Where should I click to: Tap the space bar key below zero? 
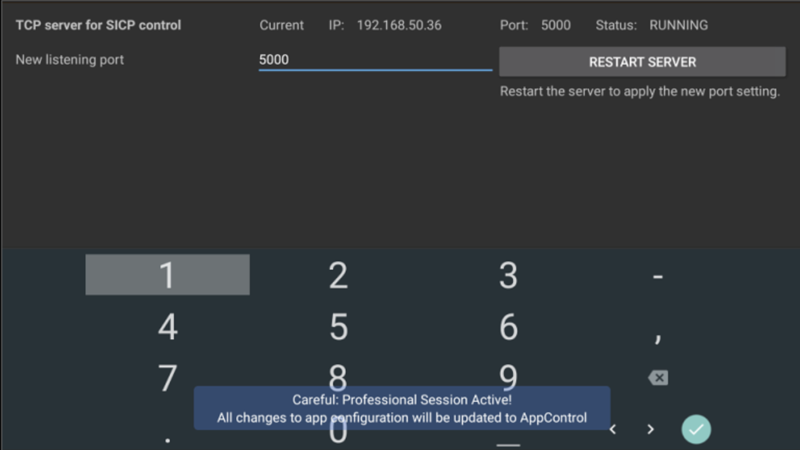[508, 441]
